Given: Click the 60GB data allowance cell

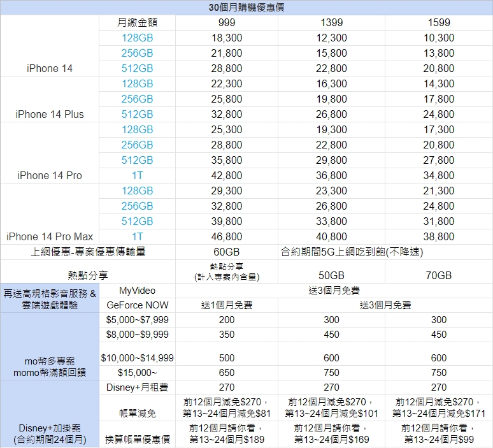Looking at the screenshot, I should [226, 252].
